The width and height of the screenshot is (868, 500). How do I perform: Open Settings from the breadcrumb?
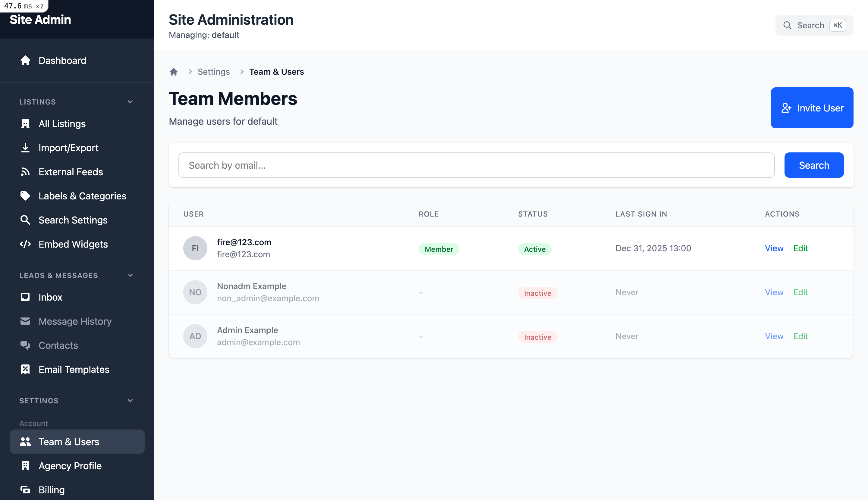pos(214,71)
